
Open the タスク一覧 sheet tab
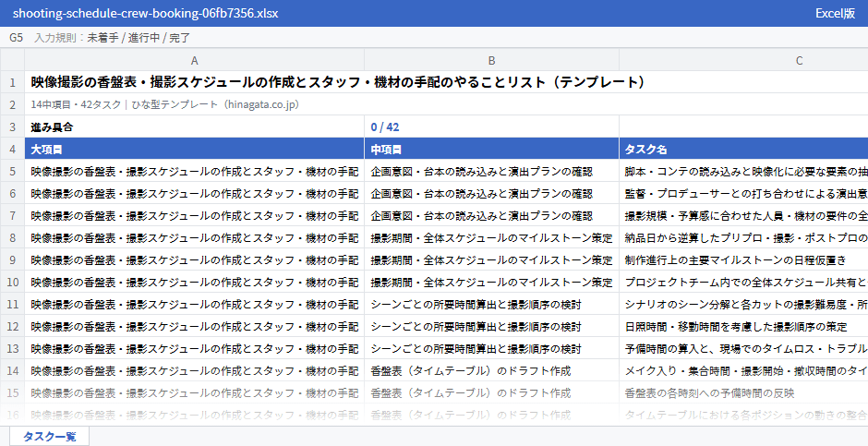49,436
